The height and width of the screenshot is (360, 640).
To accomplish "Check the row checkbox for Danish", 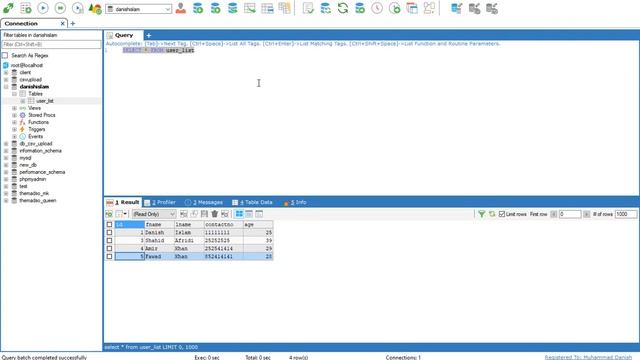I will [109, 233].
